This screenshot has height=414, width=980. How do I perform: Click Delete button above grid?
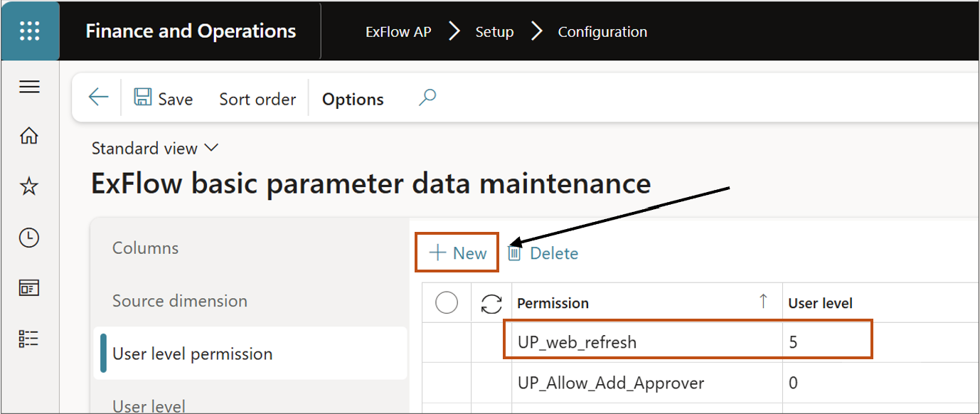point(542,253)
